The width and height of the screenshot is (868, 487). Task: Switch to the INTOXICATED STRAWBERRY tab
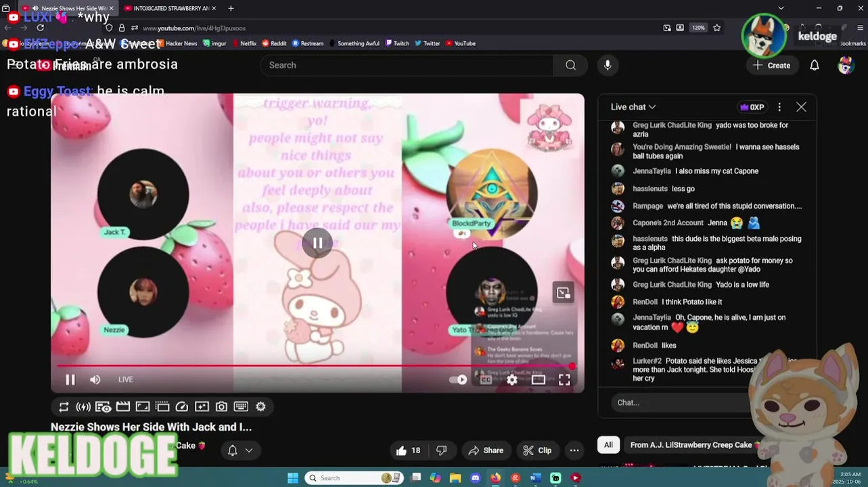tap(169, 8)
